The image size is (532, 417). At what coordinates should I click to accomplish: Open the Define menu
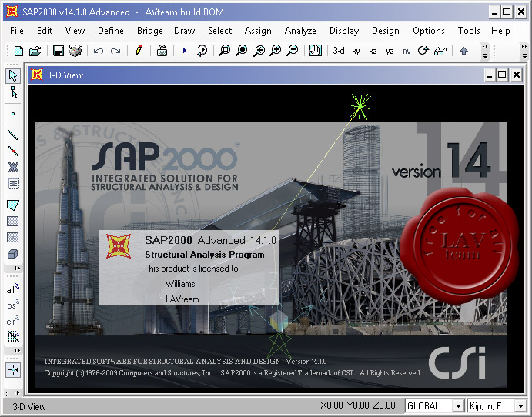[111, 31]
